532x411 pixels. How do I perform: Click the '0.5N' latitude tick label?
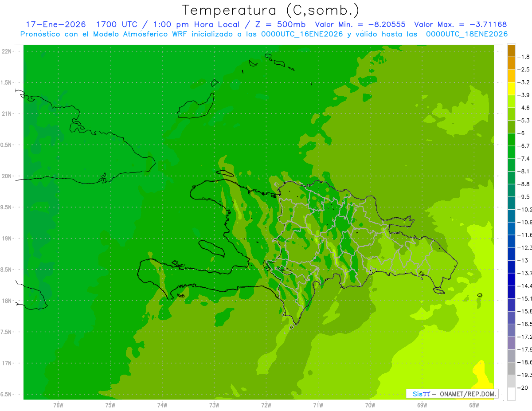pos(6,145)
